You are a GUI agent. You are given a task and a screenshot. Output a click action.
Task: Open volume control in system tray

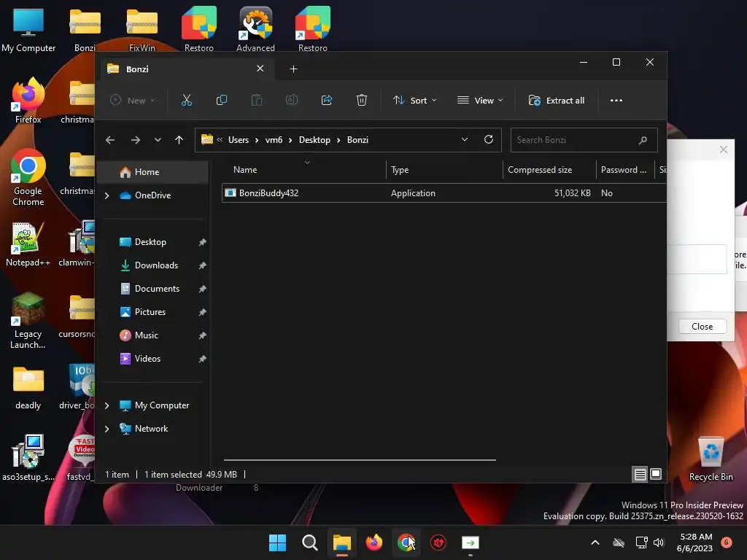pyautogui.click(x=659, y=542)
